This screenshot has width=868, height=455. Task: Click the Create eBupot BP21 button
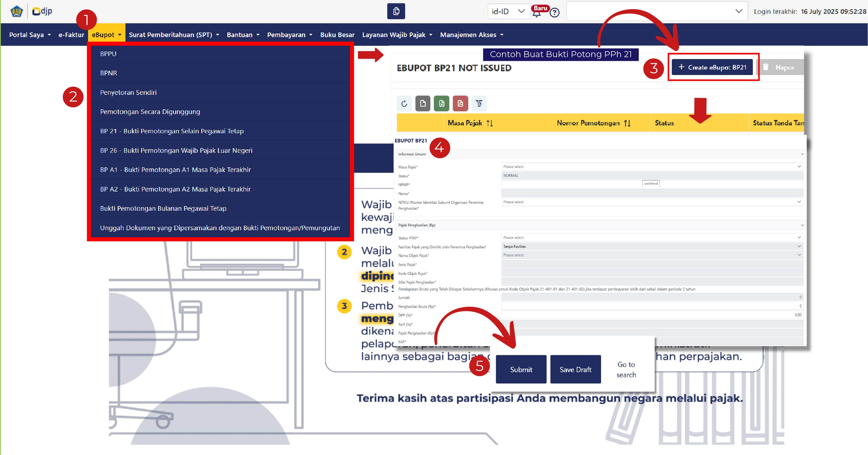pos(713,67)
